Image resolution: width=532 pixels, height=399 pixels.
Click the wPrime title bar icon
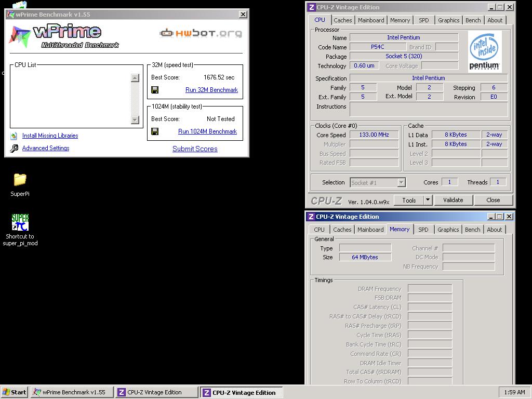(10, 15)
